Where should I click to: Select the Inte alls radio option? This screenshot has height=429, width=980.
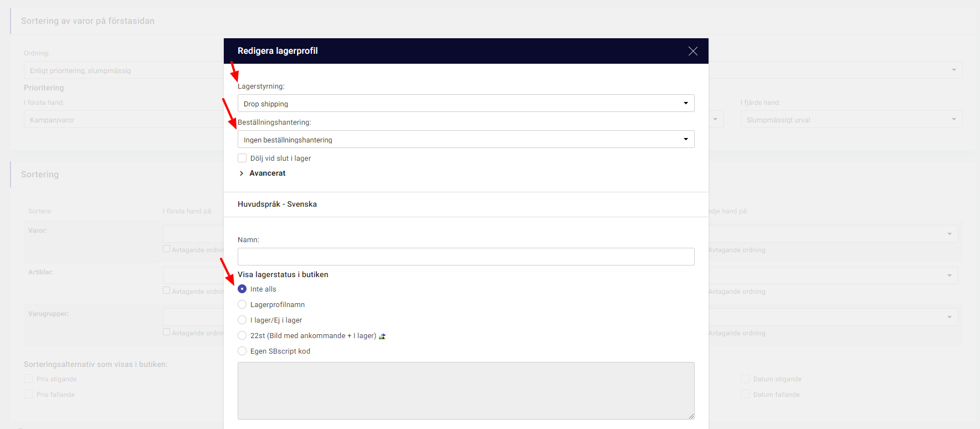point(242,289)
